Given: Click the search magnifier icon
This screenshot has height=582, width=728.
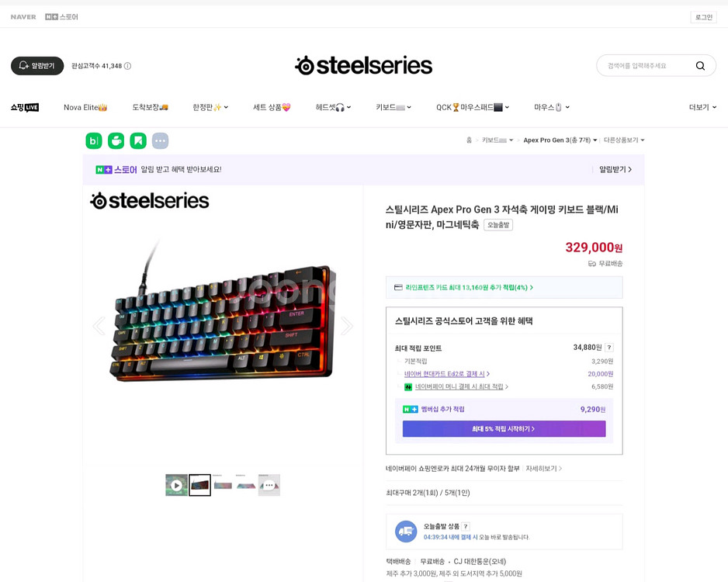Looking at the screenshot, I should click(x=700, y=66).
